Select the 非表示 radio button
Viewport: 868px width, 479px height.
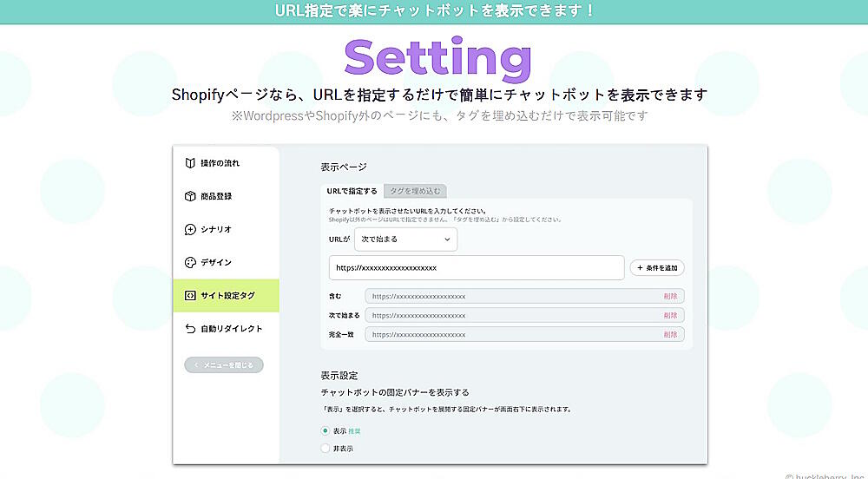tap(325, 449)
